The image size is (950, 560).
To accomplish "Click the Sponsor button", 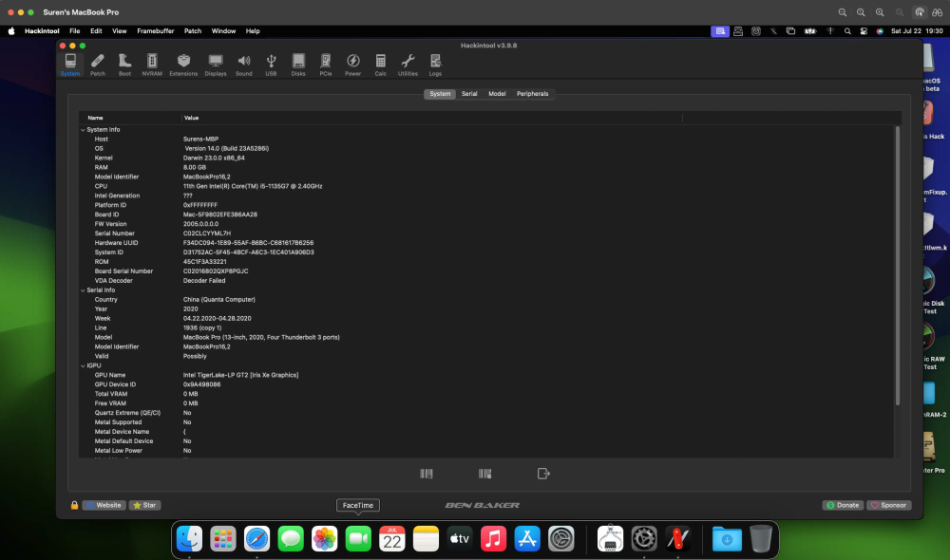I will click(x=889, y=505).
